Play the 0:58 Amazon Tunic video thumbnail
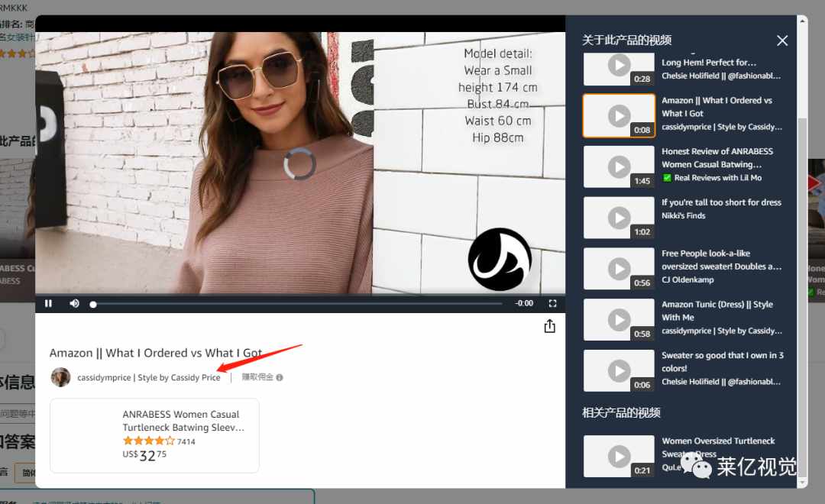Screen dimensions: 825x504 pyautogui.click(x=619, y=320)
